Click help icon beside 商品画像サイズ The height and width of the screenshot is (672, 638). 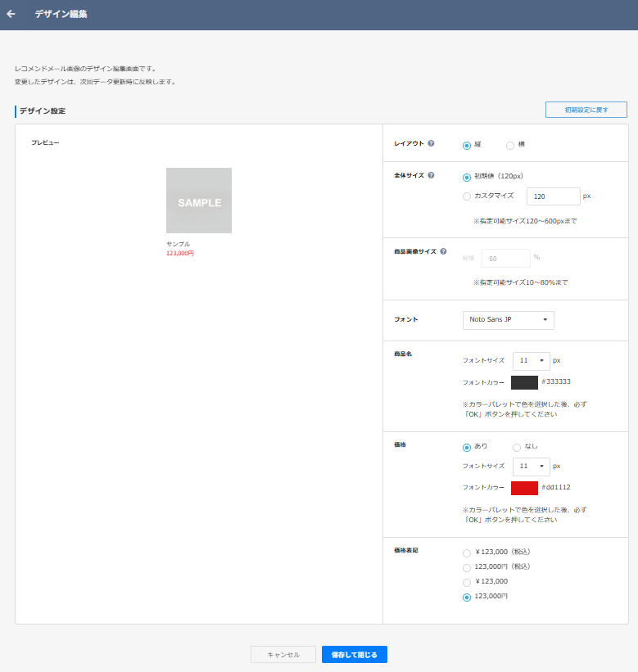(x=443, y=252)
